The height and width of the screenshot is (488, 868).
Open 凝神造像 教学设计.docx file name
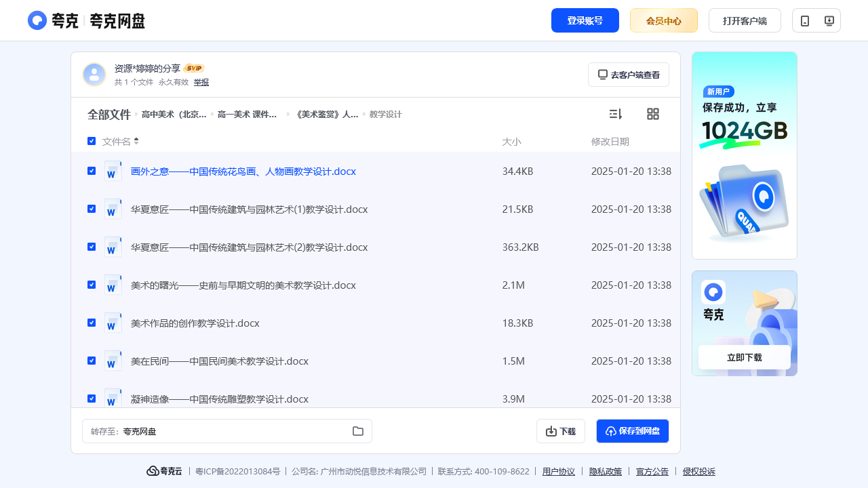tap(220, 399)
